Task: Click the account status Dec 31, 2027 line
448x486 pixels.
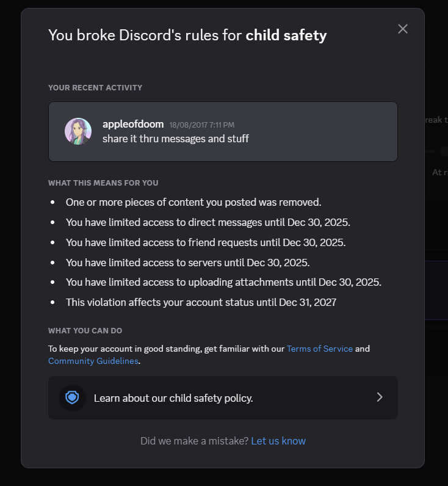Action: (x=201, y=302)
